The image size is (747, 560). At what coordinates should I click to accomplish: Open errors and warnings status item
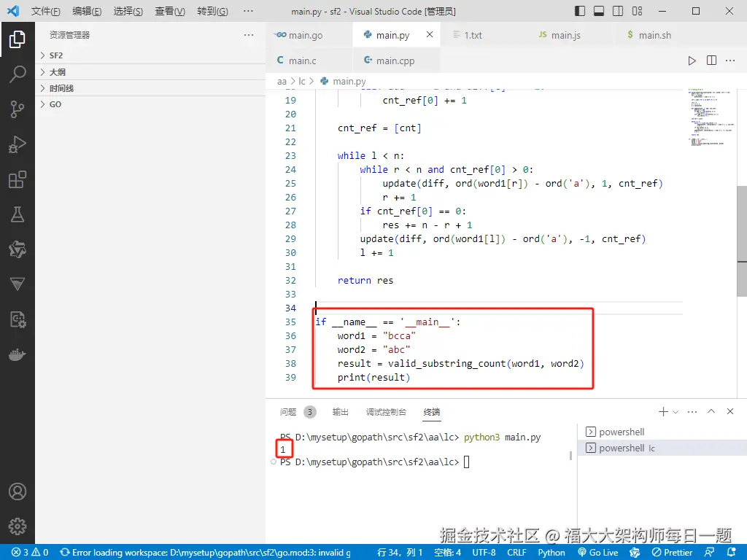click(30, 553)
